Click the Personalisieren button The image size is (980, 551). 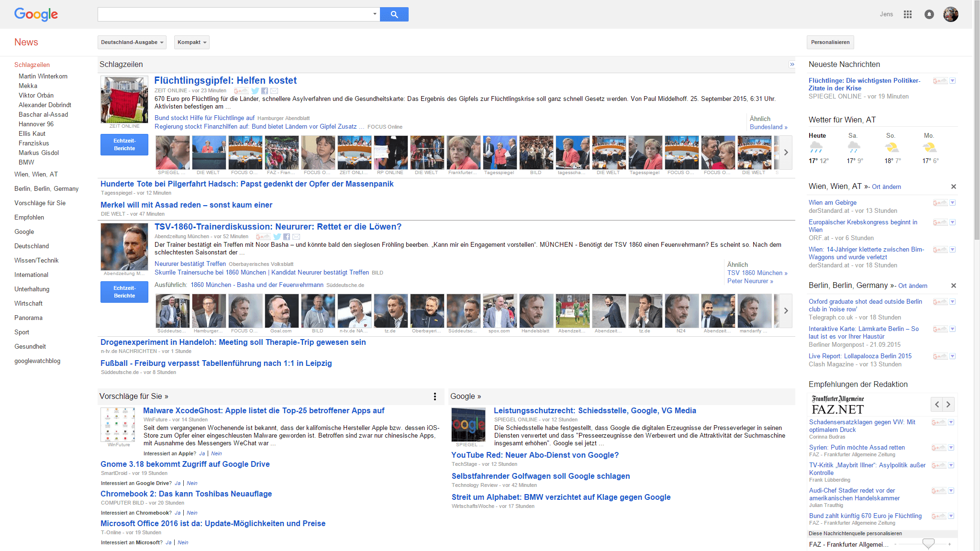point(830,42)
